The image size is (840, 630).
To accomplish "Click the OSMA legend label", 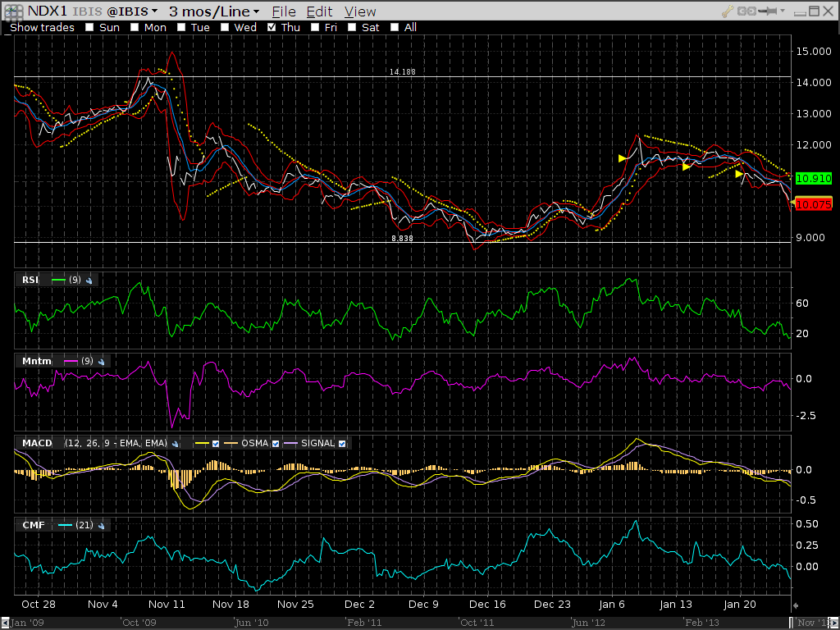I will tap(254, 443).
